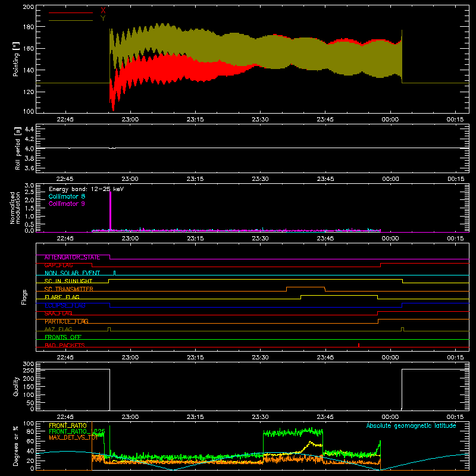Viewport: 476px width, 476px height.
Task: Click the ATTENUATOR_STATE flag label
Action: 72,258
